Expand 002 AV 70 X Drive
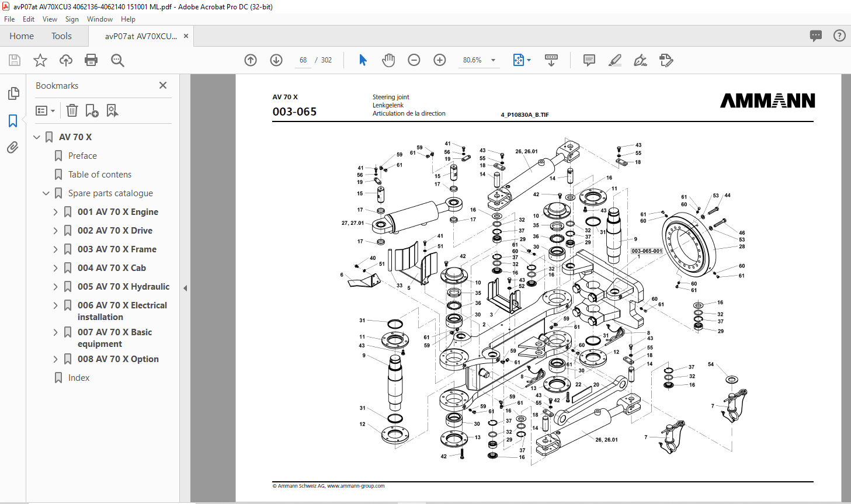The width and height of the screenshot is (851, 504). coord(55,231)
